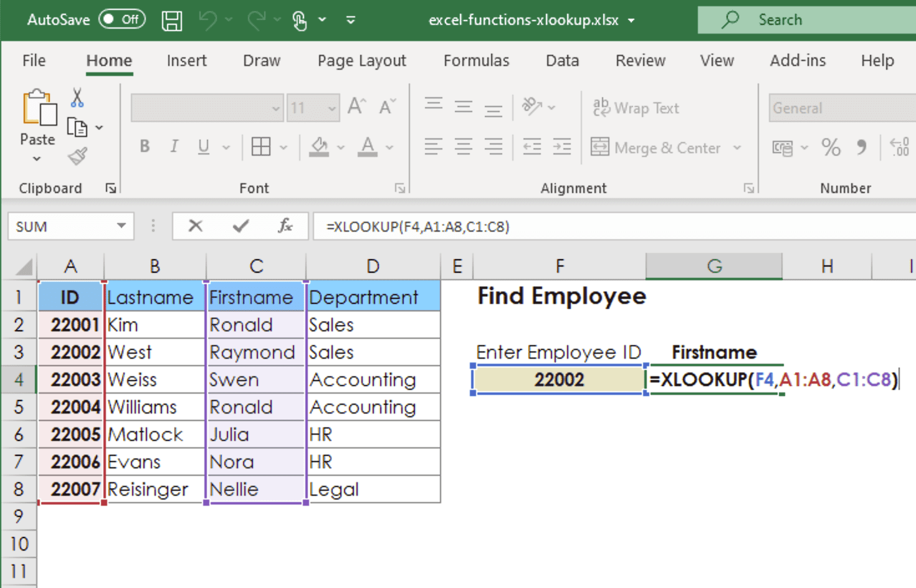The height and width of the screenshot is (588, 916).
Task: Expand the Name Box dropdown showing SUM
Action: (122, 226)
